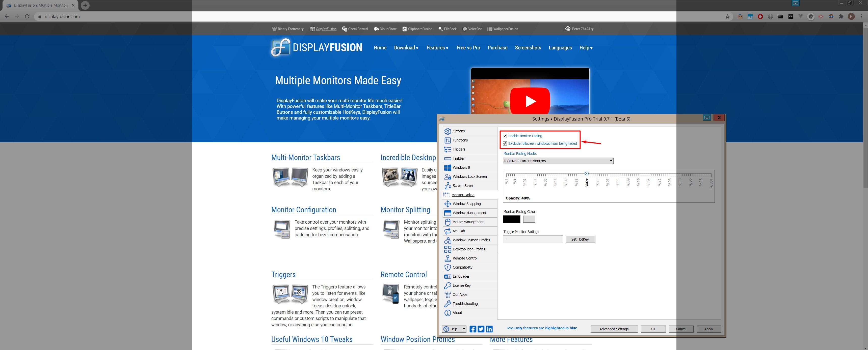
Task: Click the black Monitor Fading Color swatch
Action: coord(511,219)
